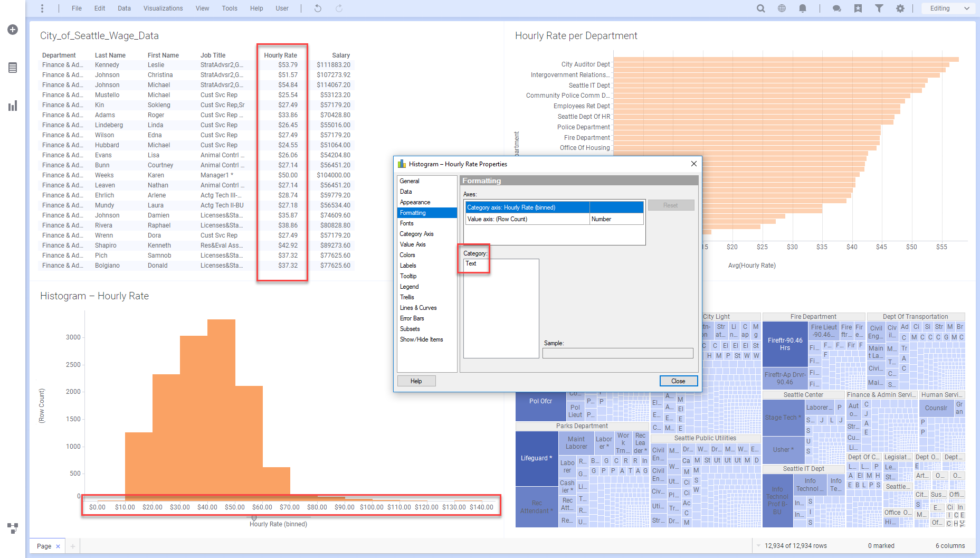Click the histogram bin slider handle
This screenshot has width=980, height=558.
point(254,518)
